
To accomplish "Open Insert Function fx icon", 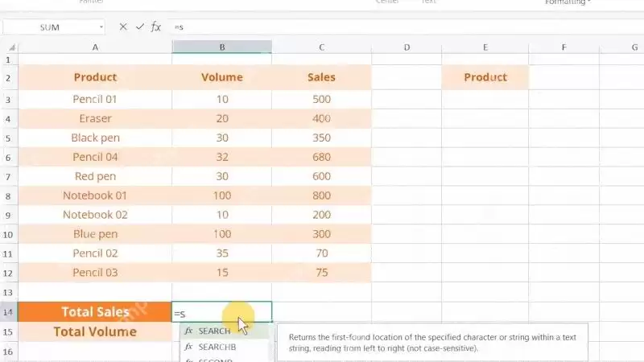I will 155,27.
